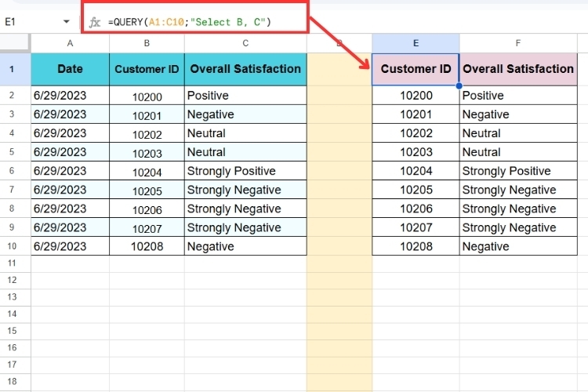Select column A header

click(x=70, y=43)
